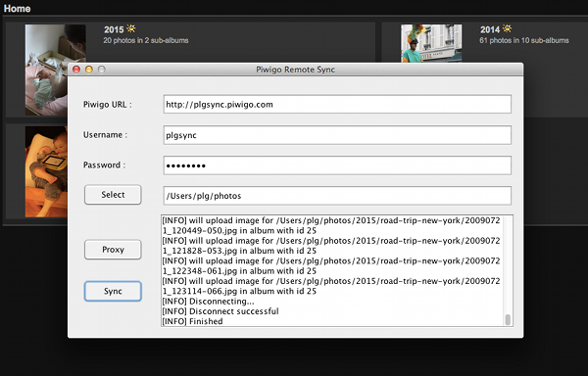
Task: Click the "Piwigo URL :" label
Action: [108, 105]
